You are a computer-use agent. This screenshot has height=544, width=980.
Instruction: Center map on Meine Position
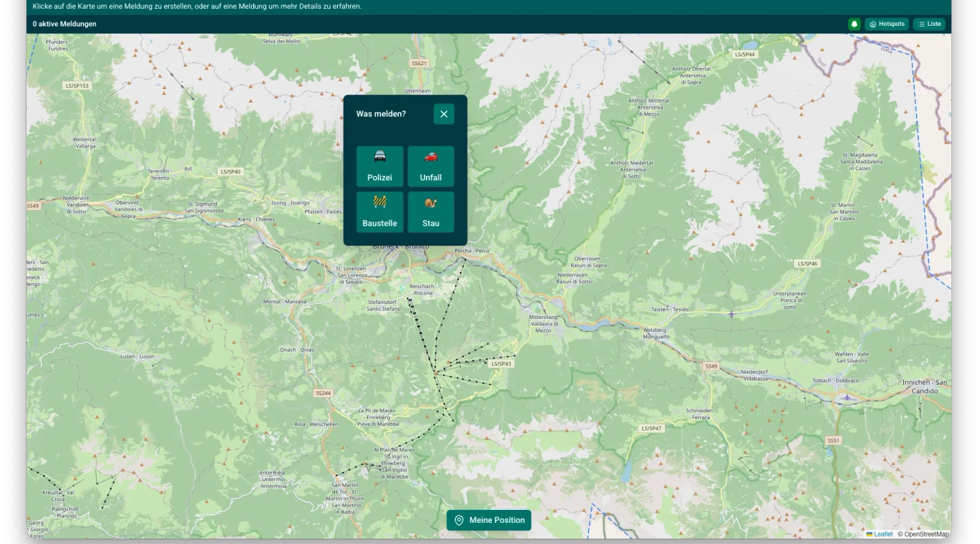point(489,520)
